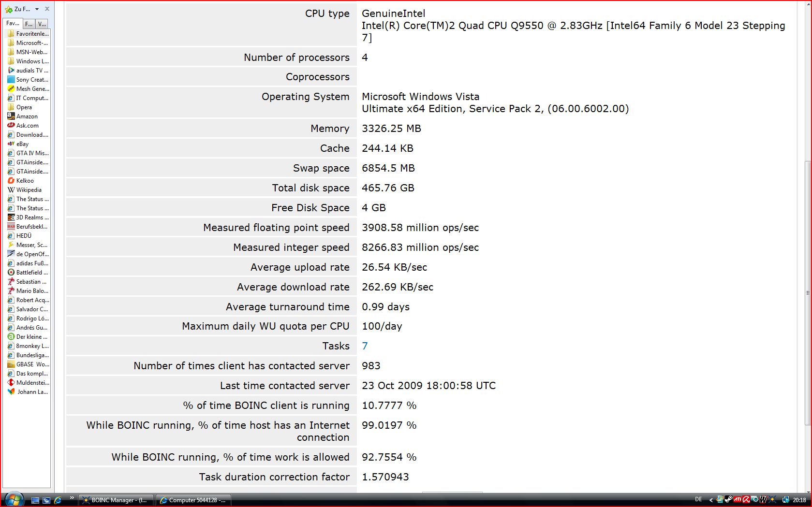Viewport: 812px width, 507px height.
Task: Open the Add to Favorites dropdown arrow
Action: click(x=37, y=9)
